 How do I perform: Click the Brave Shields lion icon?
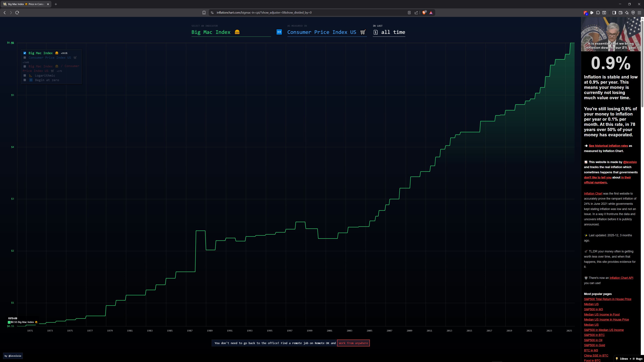coord(424,13)
